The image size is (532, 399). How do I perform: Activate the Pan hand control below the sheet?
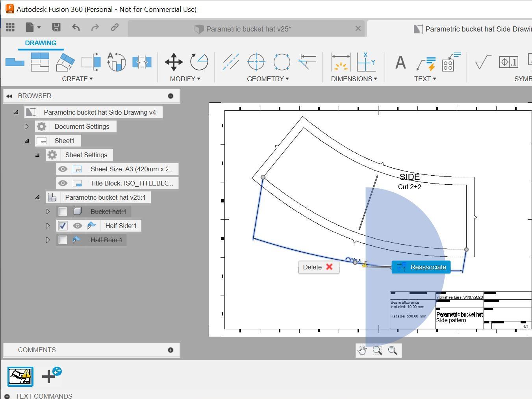tap(362, 350)
